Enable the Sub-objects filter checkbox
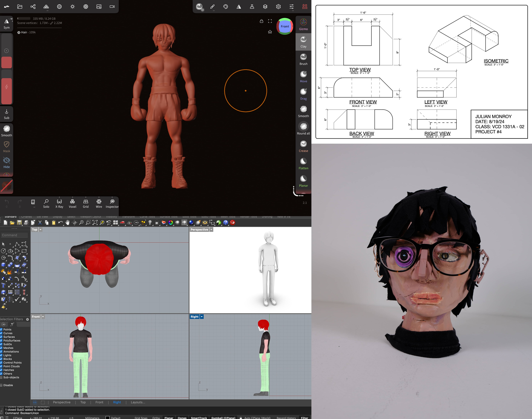 pos(1,377)
